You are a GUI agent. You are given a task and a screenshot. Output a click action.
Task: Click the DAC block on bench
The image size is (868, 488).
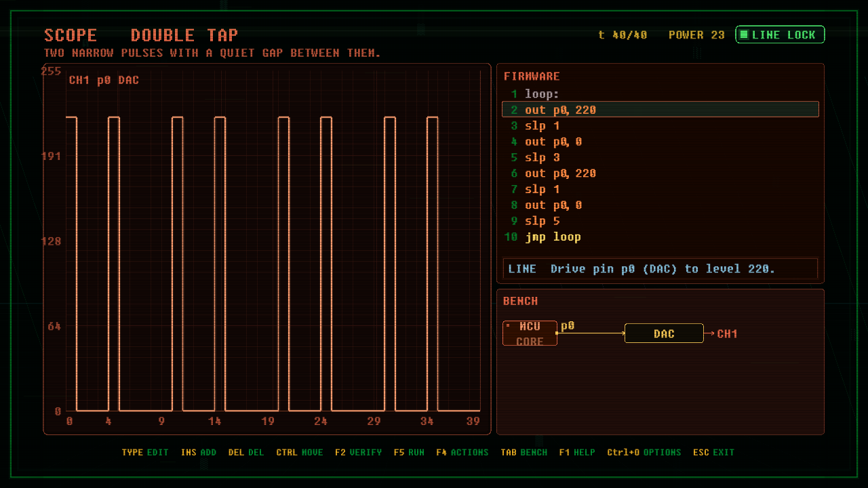(664, 333)
